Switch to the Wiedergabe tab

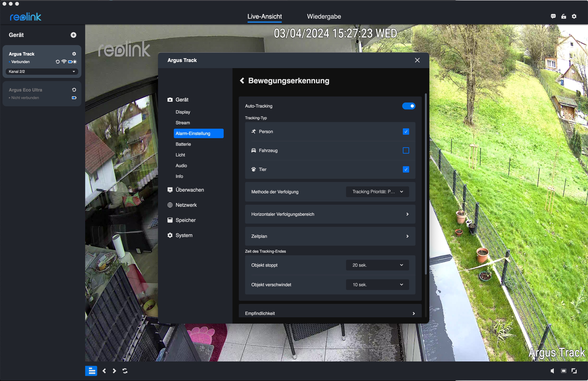[x=324, y=17]
